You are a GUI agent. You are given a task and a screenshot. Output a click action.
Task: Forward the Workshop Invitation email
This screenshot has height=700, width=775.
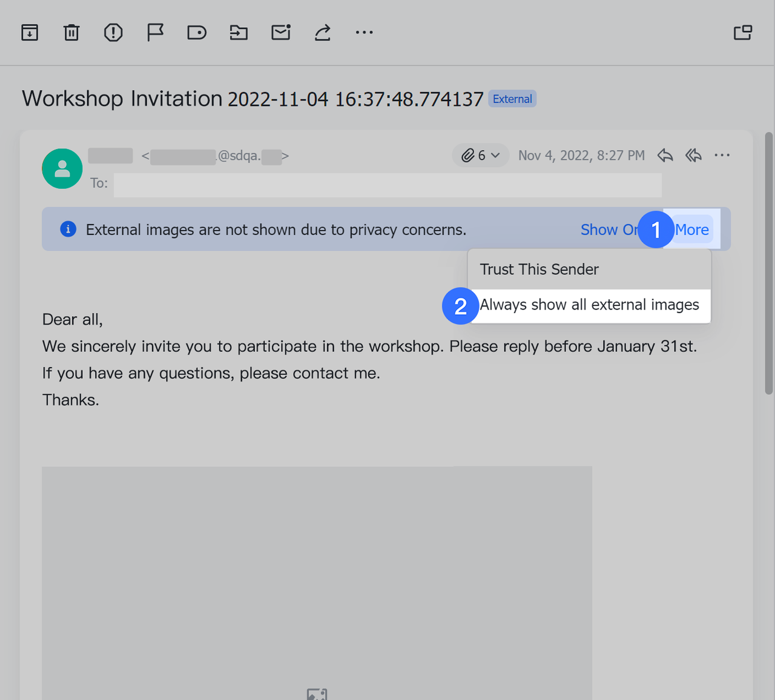point(322,32)
